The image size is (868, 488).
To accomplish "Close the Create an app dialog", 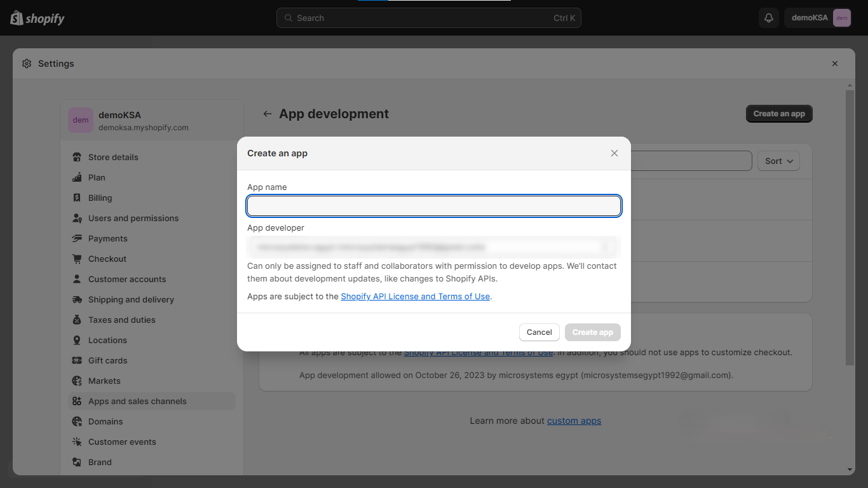I will [614, 153].
